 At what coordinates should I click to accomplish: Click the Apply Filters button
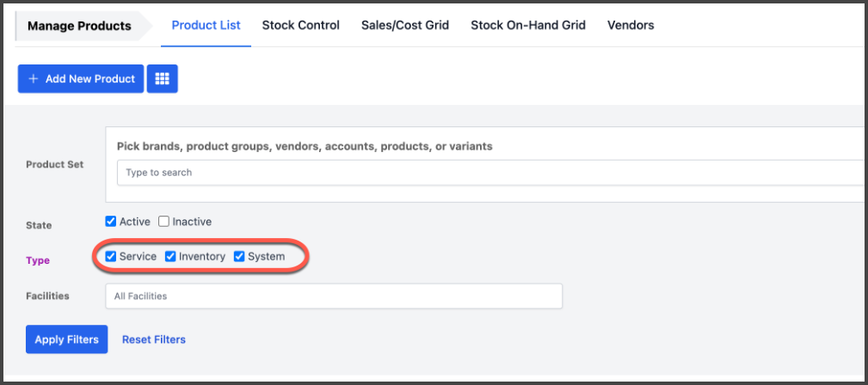[66, 339]
